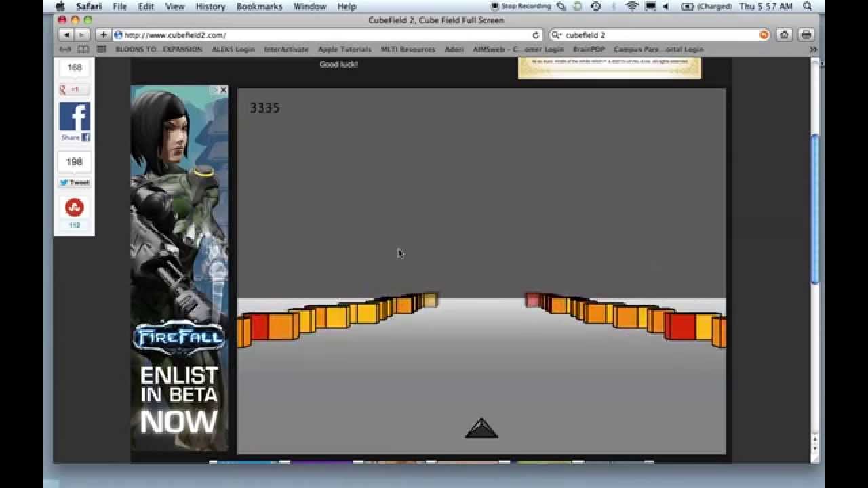868x488 pixels.
Task: Click the AdChoices icon on Firefall ad
Action: 214,90
